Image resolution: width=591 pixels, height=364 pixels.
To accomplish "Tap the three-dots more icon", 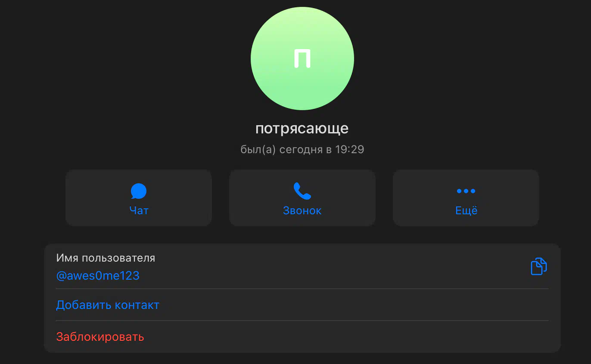I will [x=466, y=191].
